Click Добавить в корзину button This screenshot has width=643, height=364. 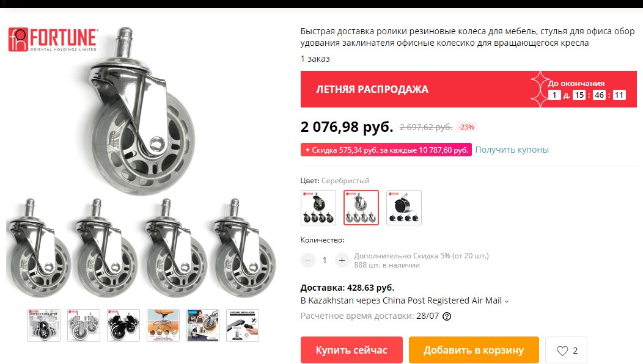[x=474, y=350]
